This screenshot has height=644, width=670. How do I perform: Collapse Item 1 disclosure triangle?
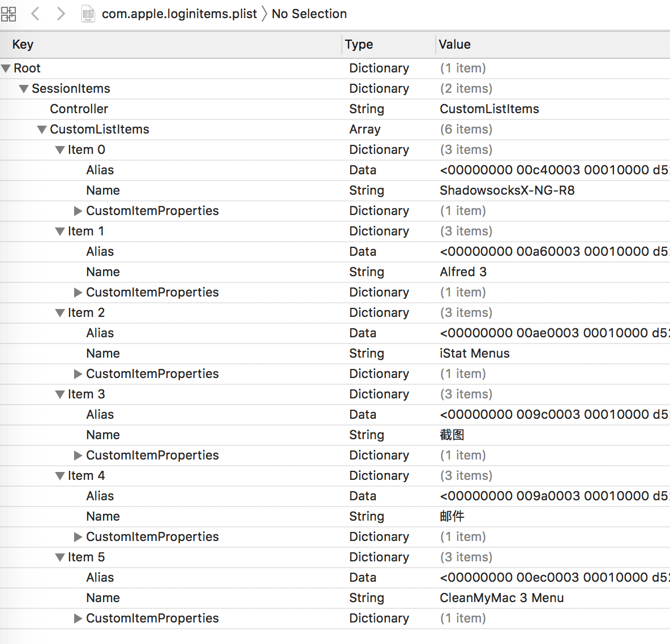(x=60, y=231)
